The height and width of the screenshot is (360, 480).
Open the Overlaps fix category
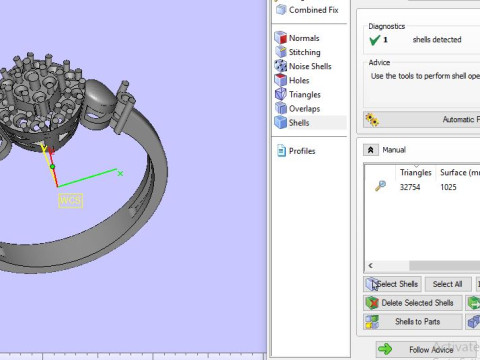point(297,109)
